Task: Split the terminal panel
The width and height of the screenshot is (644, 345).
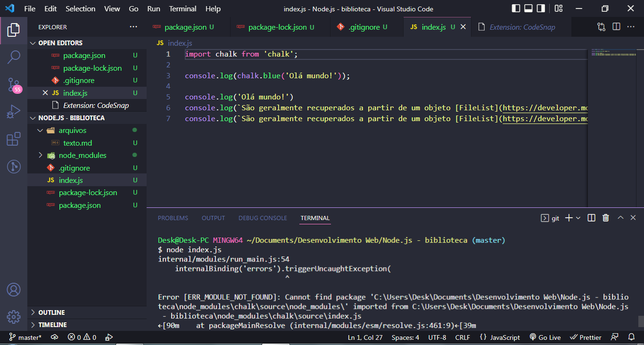Action: tap(592, 218)
